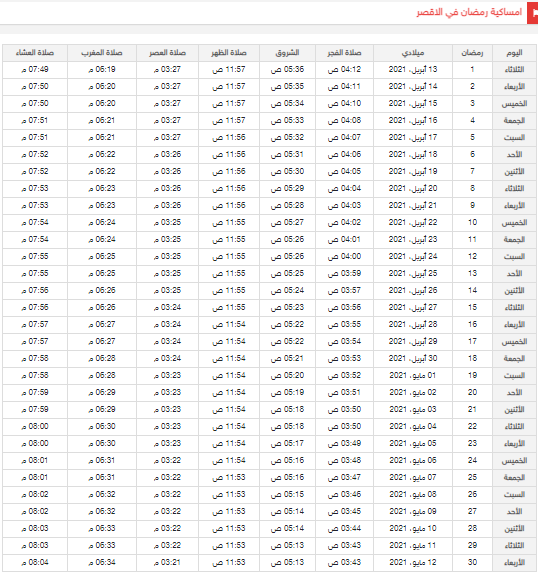The height and width of the screenshot is (576, 538).
Task: Click the صلاة الظهر column header
Action: point(229,53)
